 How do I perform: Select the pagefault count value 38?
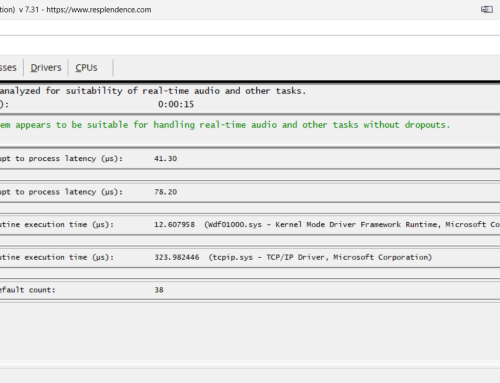[159, 290]
